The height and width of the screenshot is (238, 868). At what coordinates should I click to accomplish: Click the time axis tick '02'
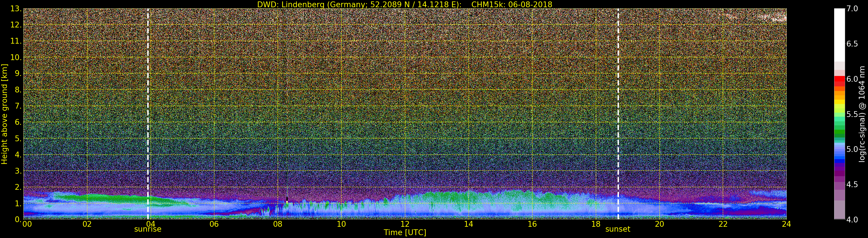click(x=87, y=224)
